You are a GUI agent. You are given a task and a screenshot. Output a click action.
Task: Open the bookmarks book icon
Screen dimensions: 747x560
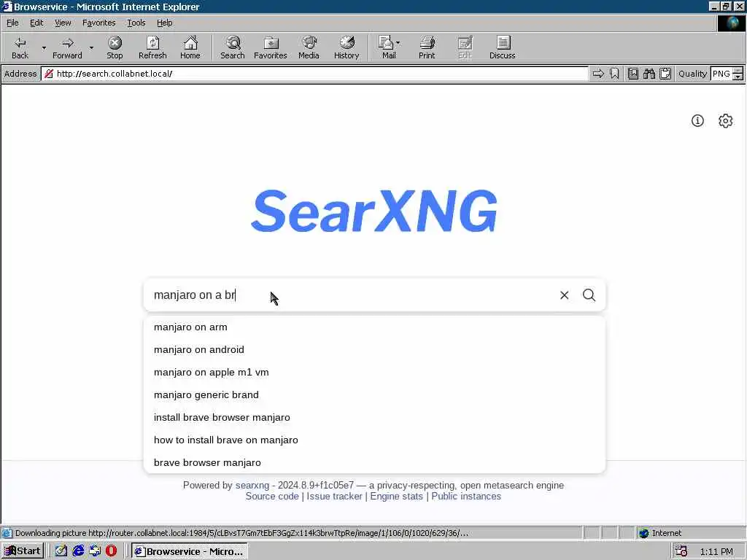point(632,74)
